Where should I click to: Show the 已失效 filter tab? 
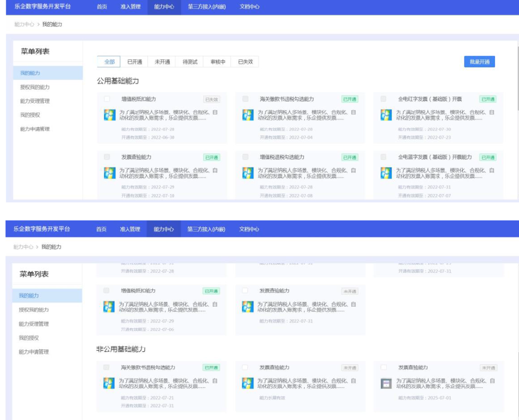245,62
